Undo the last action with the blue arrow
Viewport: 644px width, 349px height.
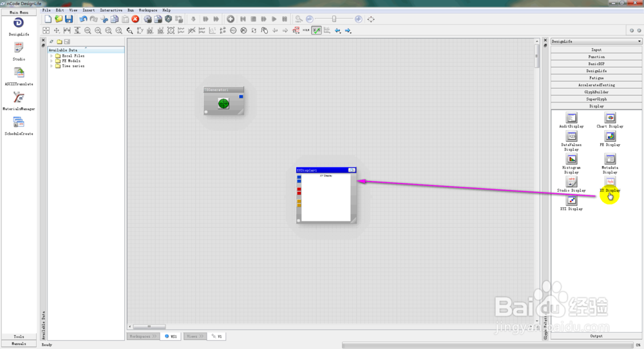click(x=83, y=19)
